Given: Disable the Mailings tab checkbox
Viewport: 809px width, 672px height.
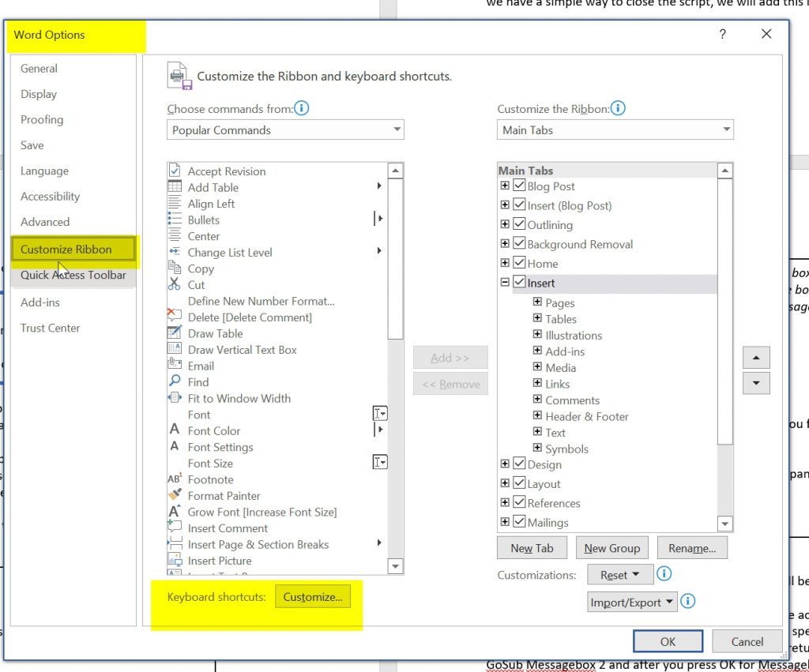Looking at the screenshot, I should pos(519,522).
